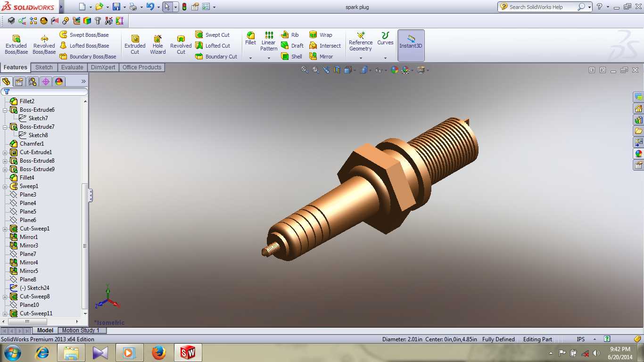Viewport: 644px width, 362px height.
Task: Select the Revolved Boss/Base tool
Action: [44, 45]
